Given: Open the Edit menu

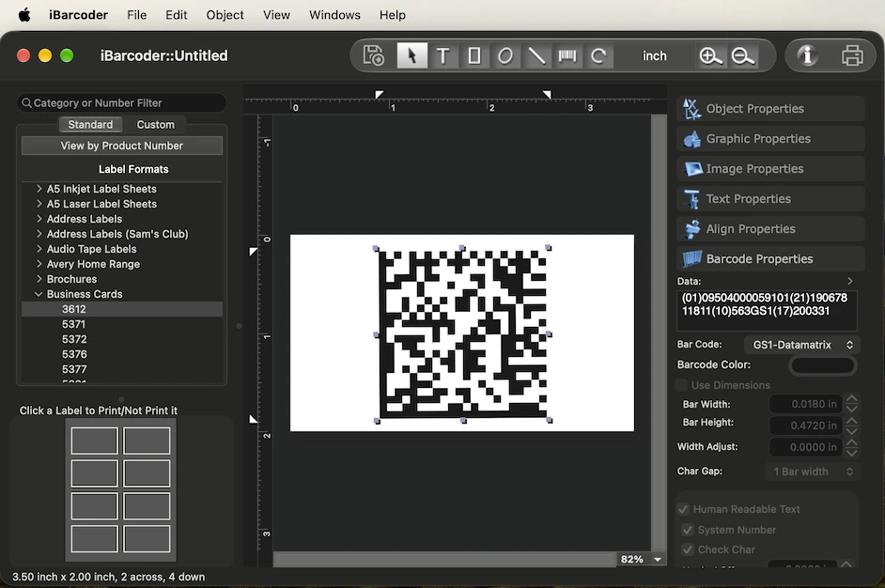Looking at the screenshot, I should (176, 15).
